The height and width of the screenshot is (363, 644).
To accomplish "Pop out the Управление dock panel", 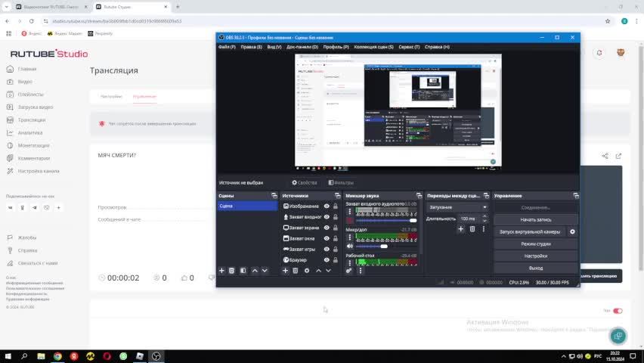I will click(576, 196).
